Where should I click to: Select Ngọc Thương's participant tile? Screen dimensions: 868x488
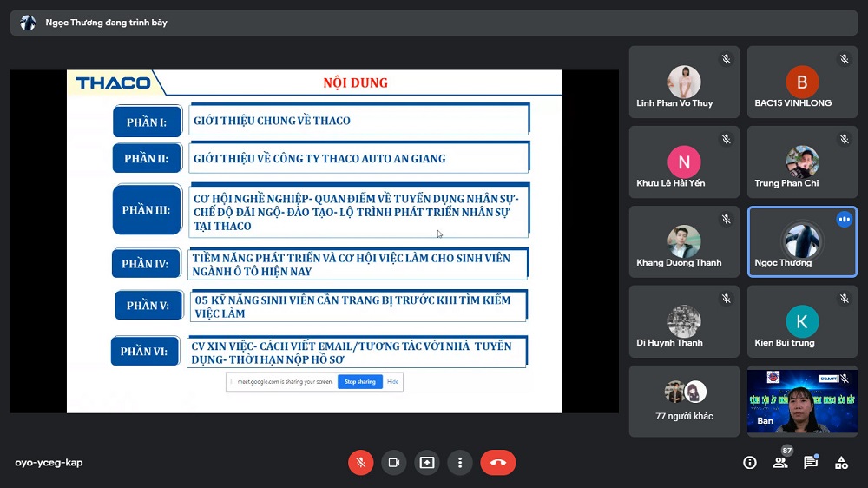coord(802,241)
